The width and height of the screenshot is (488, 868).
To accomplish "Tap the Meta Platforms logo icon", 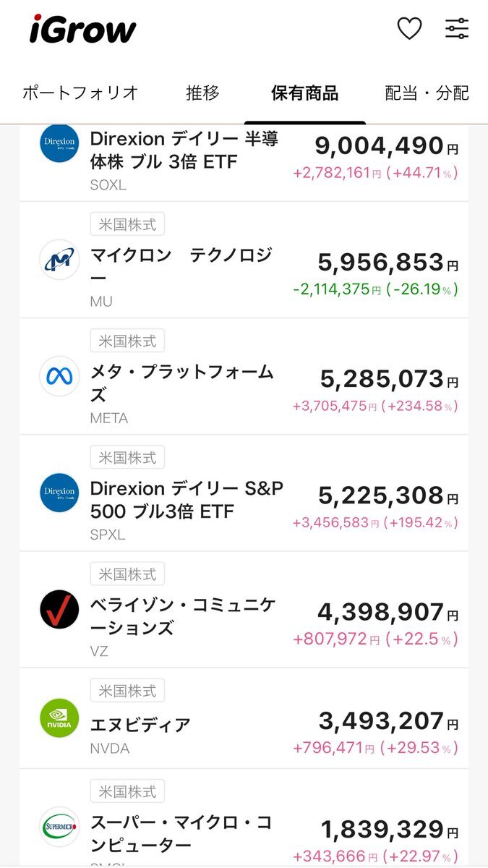I will [x=59, y=376].
